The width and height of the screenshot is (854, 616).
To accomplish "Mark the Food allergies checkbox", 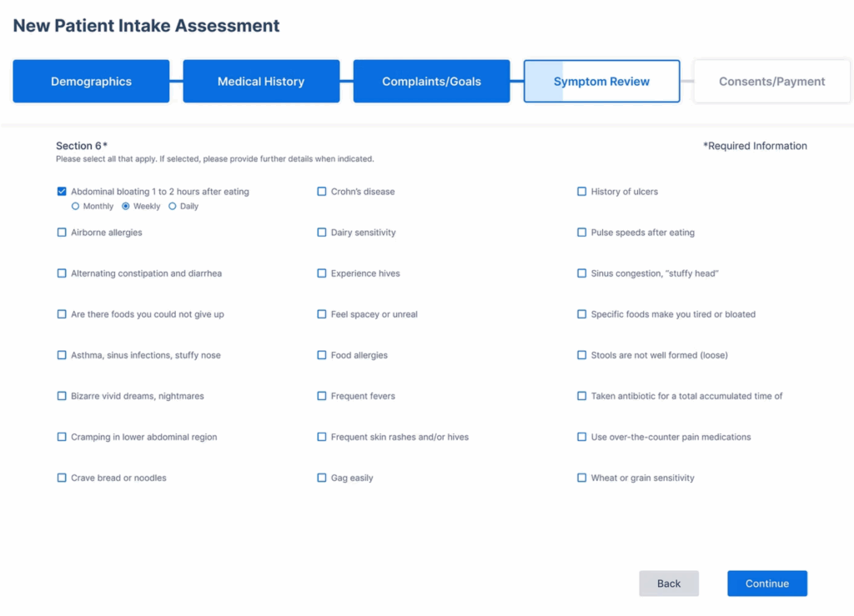I will (322, 355).
